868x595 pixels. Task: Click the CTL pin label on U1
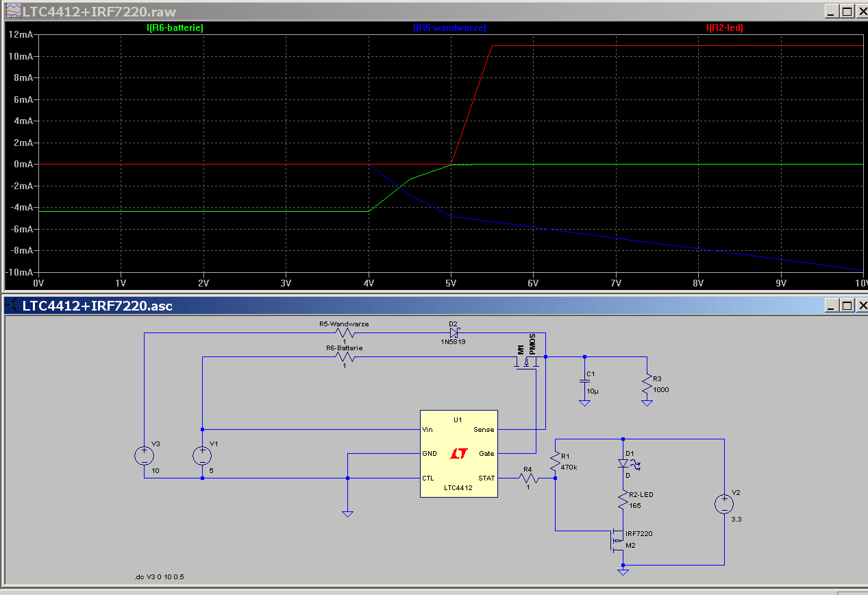pos(428,478)
